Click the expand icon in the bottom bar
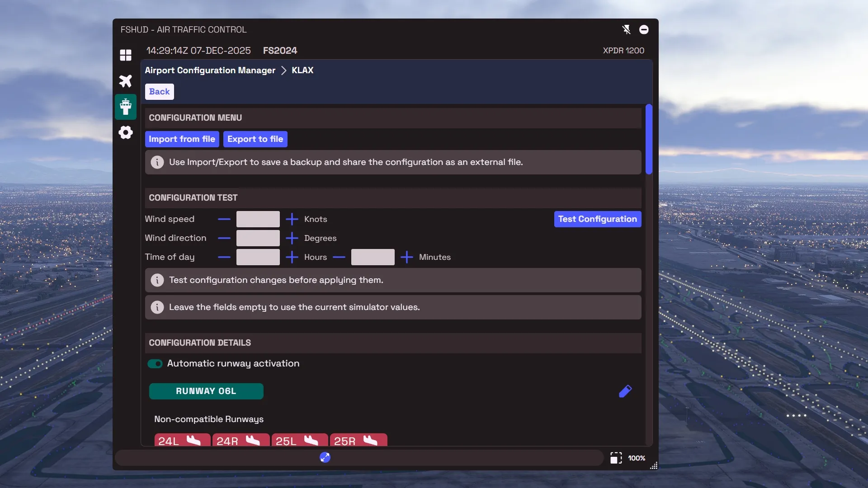Image resolution: width=868 pixels, height=488 pixels. (325, 457)
